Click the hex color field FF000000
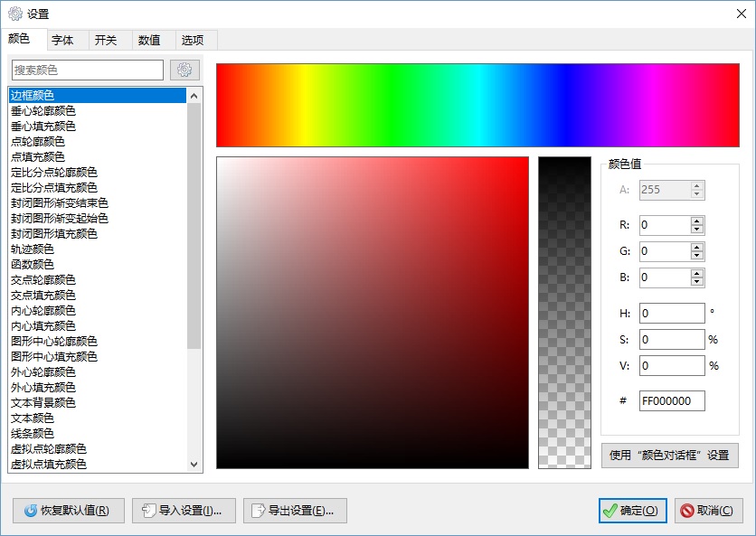756x536 pixels. coord(672,401)
